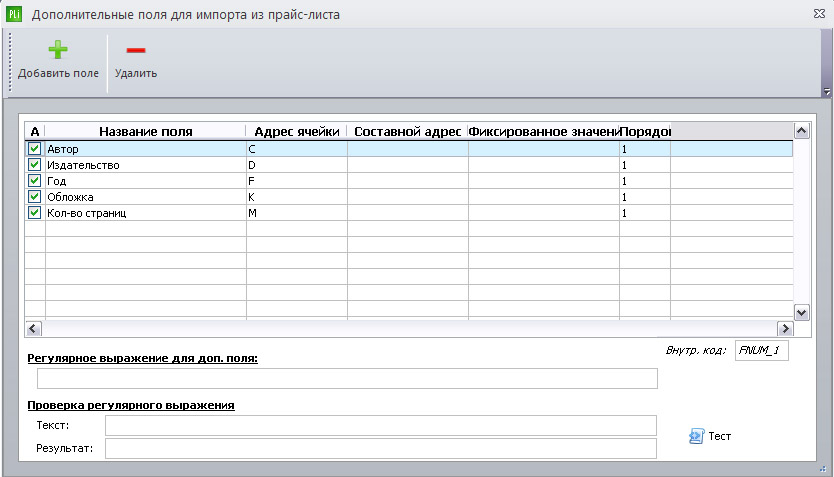This screenshot has width=834, height=477.
Task: Focus the Текст input field
Action: tap(381, 425)
